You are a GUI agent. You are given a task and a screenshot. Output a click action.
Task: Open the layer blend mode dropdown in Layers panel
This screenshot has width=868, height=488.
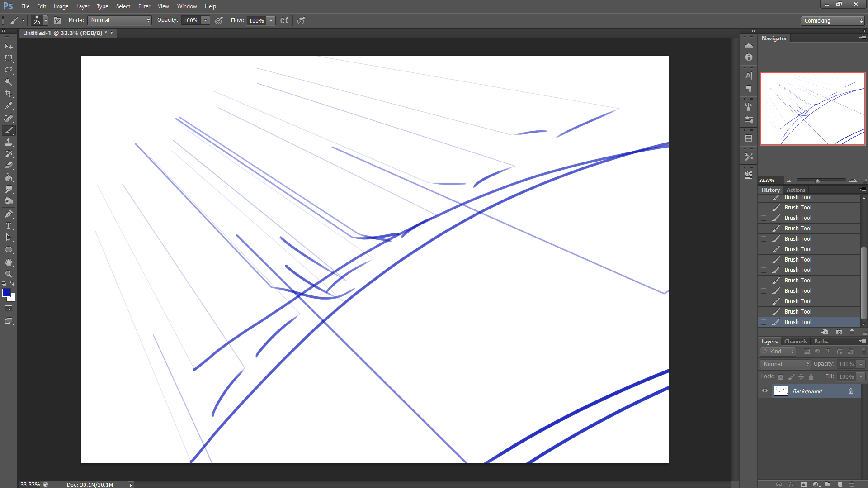[785, 364]
